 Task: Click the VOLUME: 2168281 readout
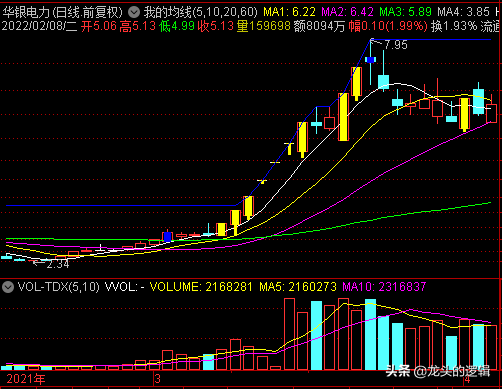coord(201,287)
